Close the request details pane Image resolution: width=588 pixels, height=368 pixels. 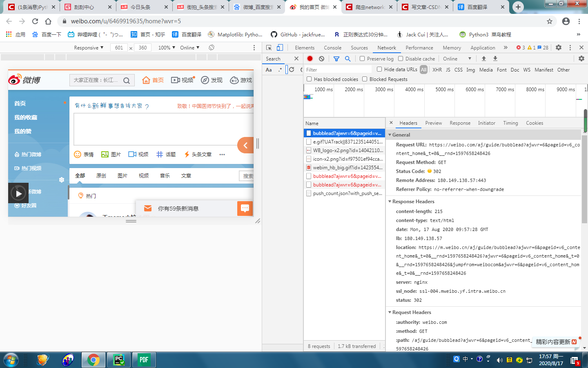tap(391, 123)
